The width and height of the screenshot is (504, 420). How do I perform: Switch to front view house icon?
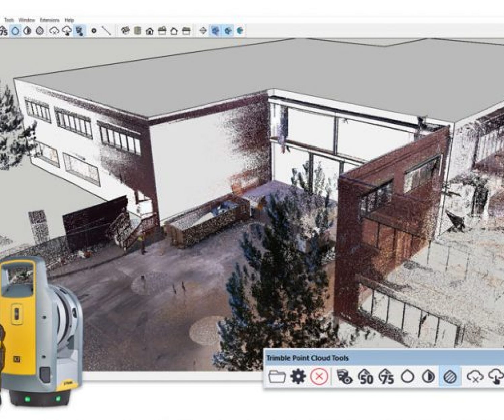coord(150,32)
